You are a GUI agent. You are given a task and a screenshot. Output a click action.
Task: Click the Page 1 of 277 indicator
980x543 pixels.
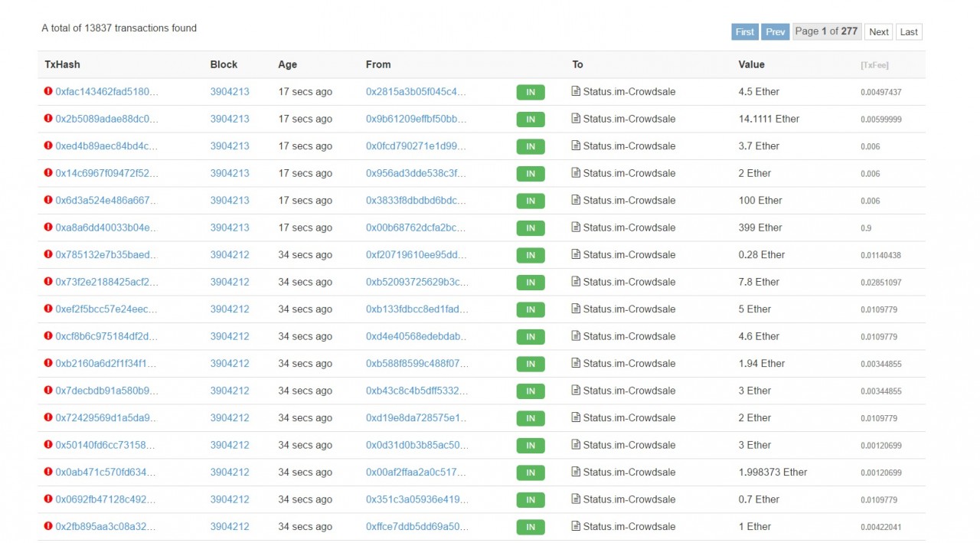coord(827,31)
